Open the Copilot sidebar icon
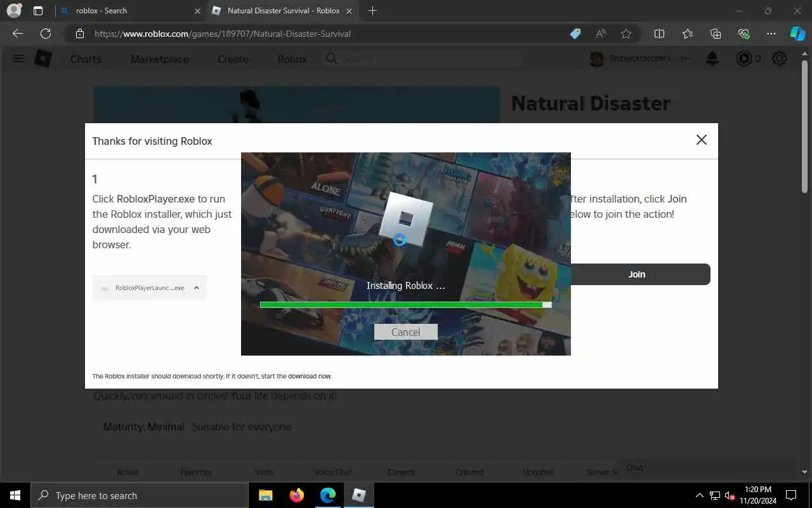Screen dimensions: 812x508 click(797, 34)
